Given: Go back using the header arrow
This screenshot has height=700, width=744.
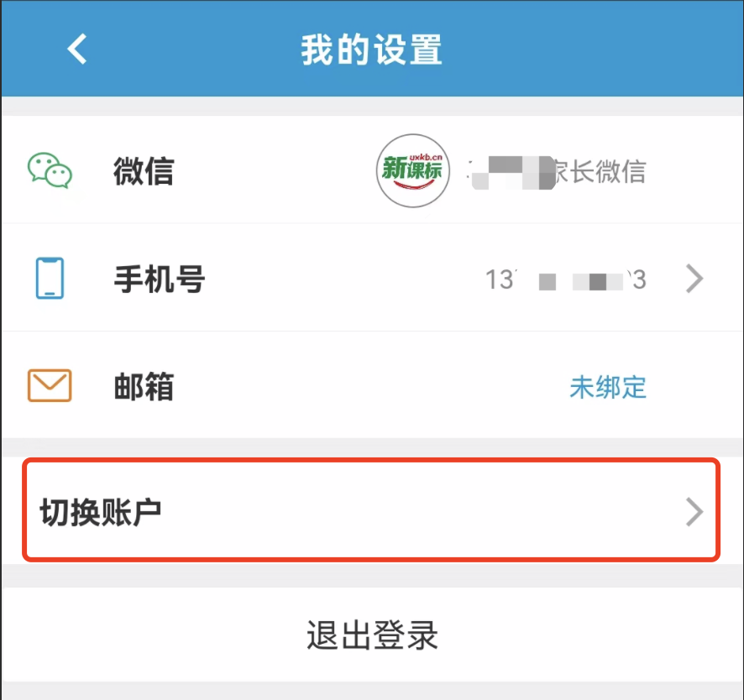Looking at the screenshot, I should click(77, 49).
